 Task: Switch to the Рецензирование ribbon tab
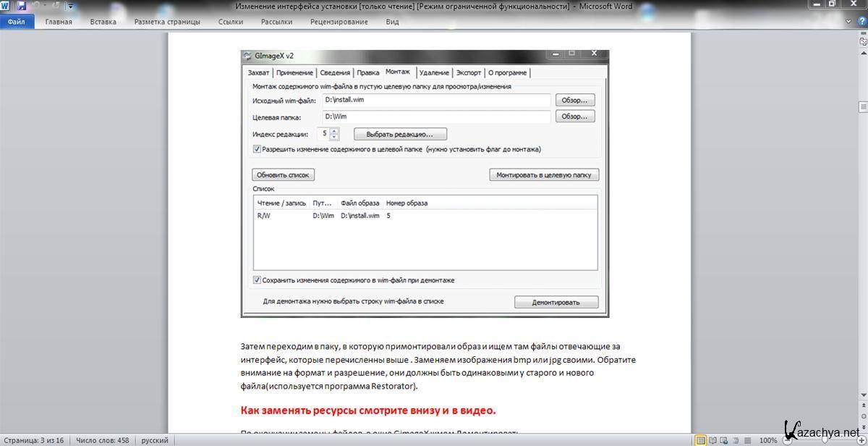pos(339,22)
